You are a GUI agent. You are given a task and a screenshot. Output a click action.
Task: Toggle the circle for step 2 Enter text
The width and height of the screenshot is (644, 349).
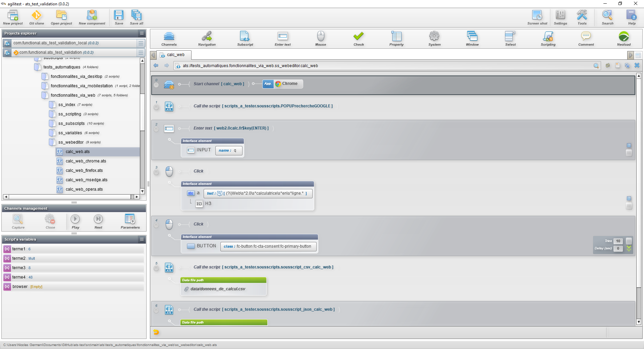(156, 130)
